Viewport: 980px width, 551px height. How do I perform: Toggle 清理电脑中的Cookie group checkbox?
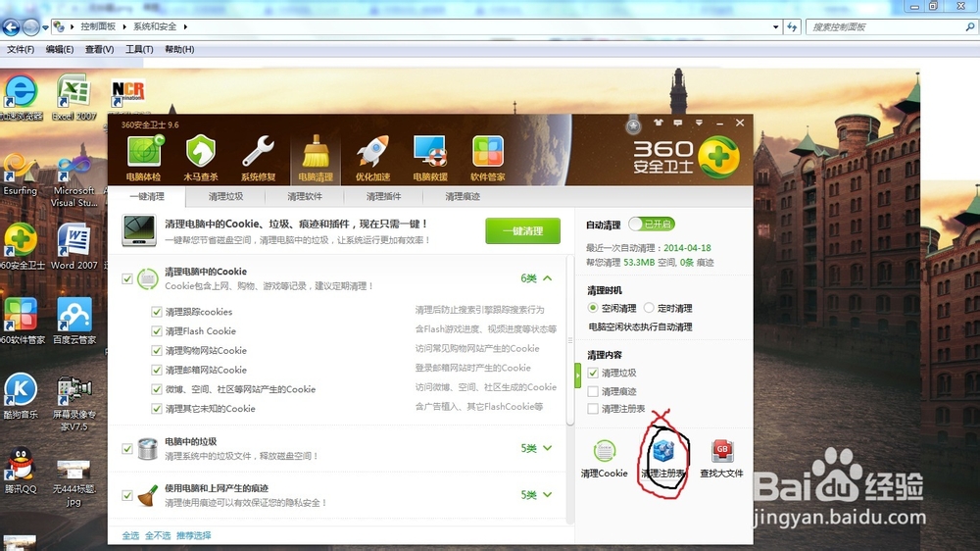[127, 278]
